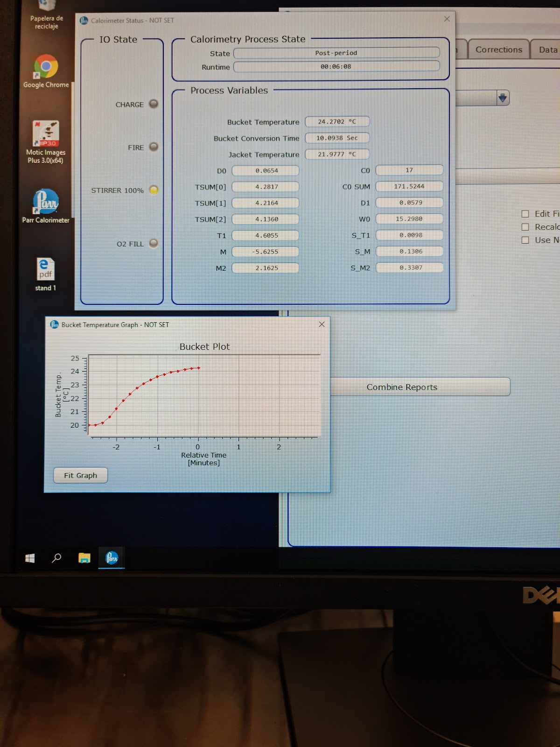Click TSUM[2] value 4.1360
The image size is (560, 747).
[266, 219]
